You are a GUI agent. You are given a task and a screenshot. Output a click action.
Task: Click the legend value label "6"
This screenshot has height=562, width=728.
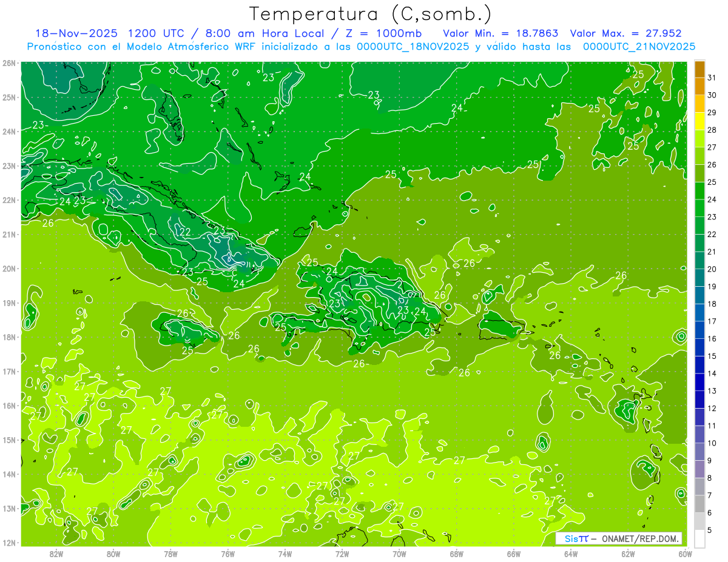710,512
